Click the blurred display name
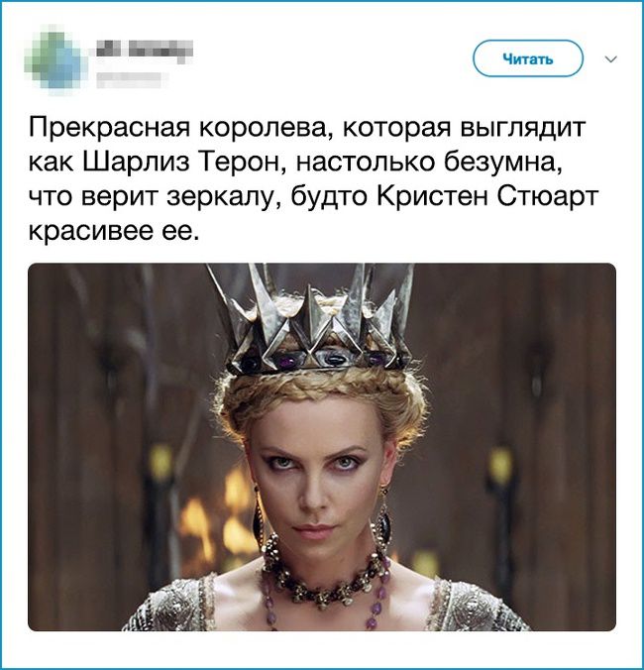 [145, 49]
